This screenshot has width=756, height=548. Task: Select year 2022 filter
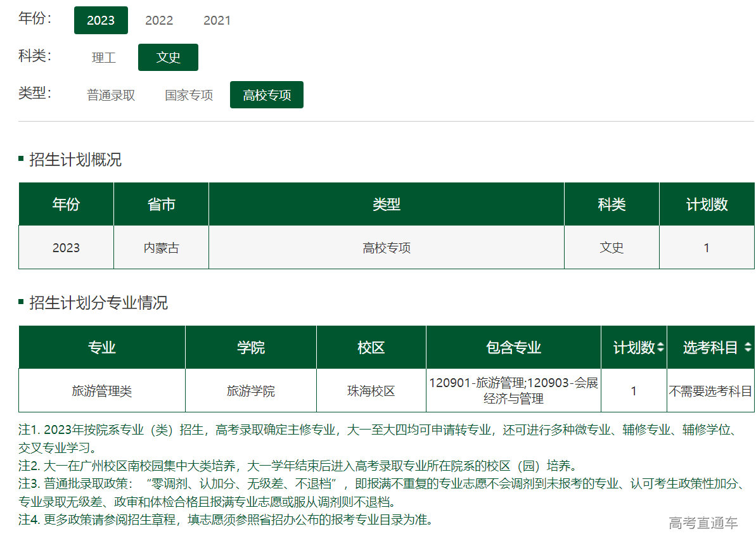pos(159,20)
